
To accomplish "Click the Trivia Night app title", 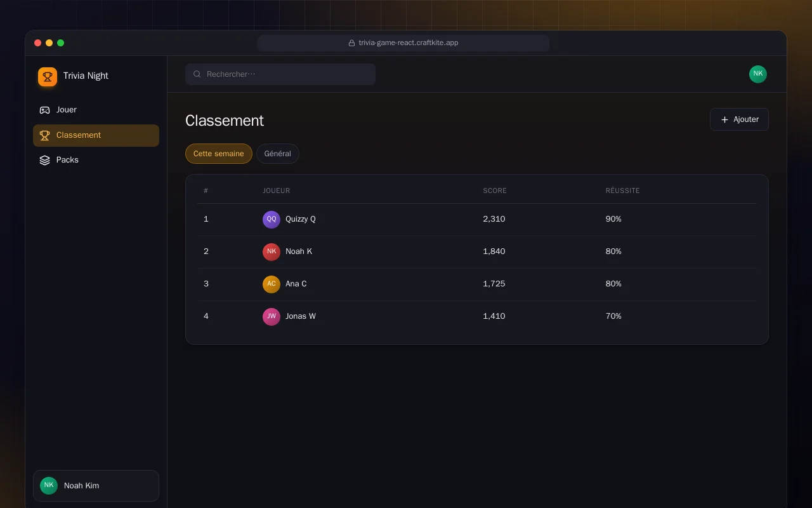I will coord(86,76).
